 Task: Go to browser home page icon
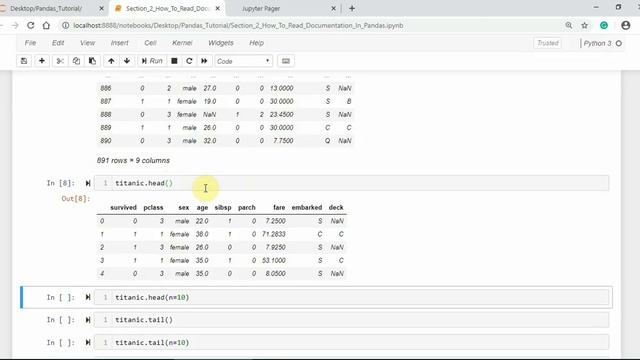pyautogui.click(x=46, y=25)
